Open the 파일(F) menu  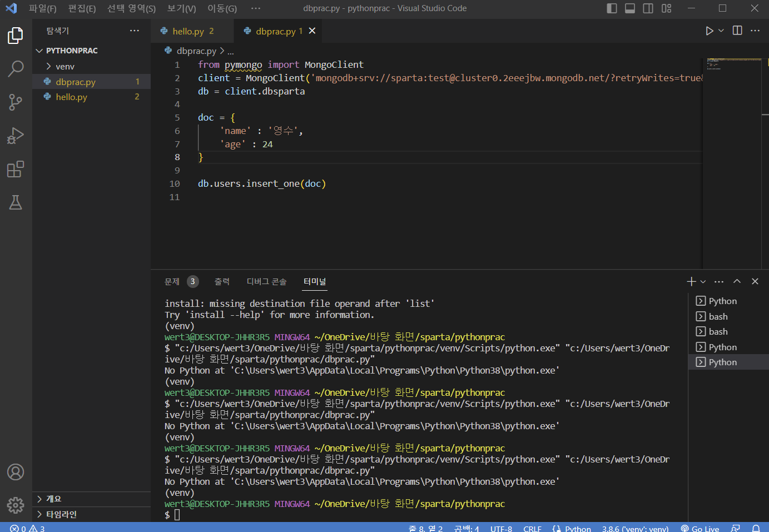[43, 8]
